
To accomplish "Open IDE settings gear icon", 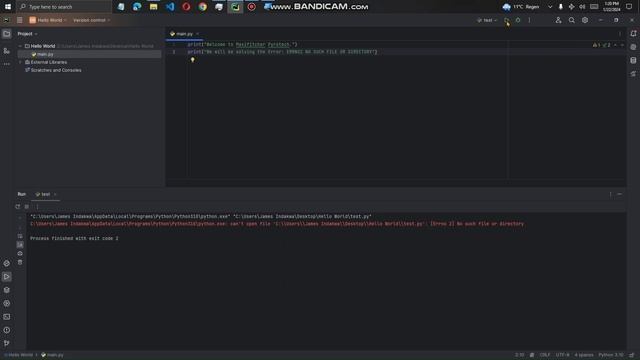I will point(585,20).
